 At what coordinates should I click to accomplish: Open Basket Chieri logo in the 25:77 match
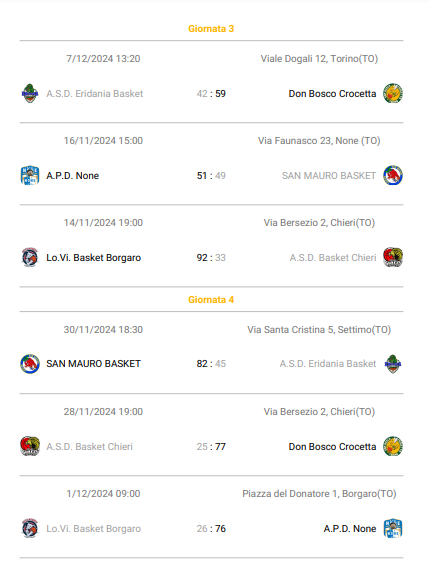click(x=30, y=446)
